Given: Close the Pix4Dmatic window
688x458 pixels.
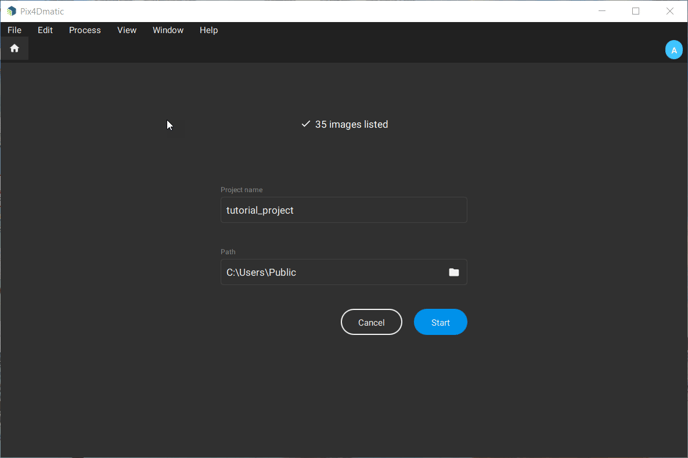Looking at the screenshot, I should pos(670,11).
